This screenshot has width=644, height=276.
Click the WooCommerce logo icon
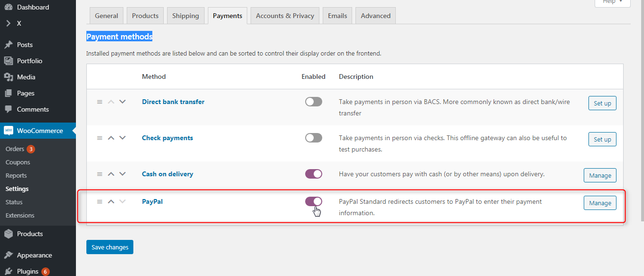pyautogui.click(x=9, y=131)
